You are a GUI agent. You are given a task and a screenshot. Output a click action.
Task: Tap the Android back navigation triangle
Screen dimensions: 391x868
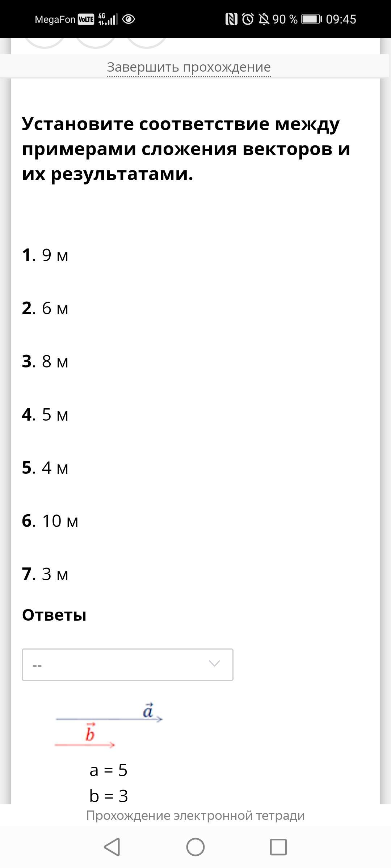click(x=112, y=847)
